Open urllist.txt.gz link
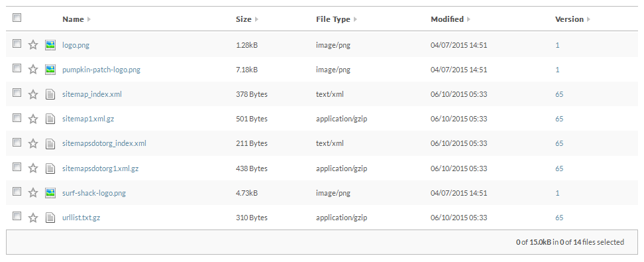The height and width of the screenshot is (262, 644). 81,218
